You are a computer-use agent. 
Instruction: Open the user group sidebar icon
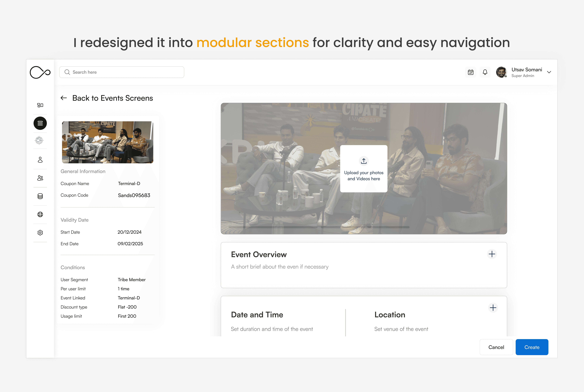pos(40,178)
